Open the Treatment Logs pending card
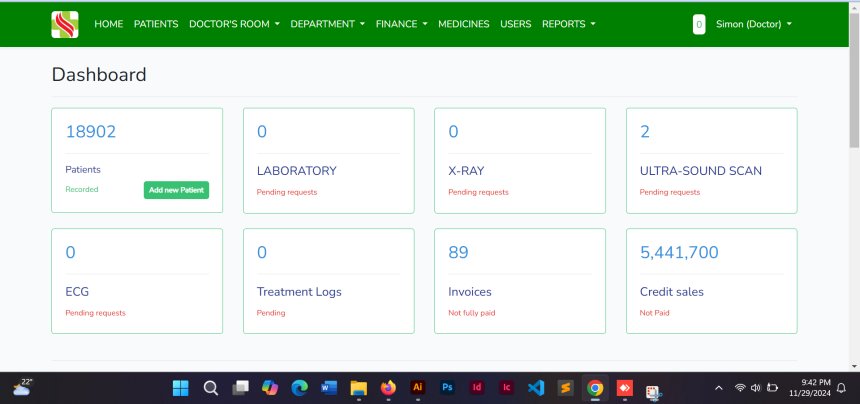The height and width of the screenshot is (404, 860). pyautogui.click(x=329, y=281)
